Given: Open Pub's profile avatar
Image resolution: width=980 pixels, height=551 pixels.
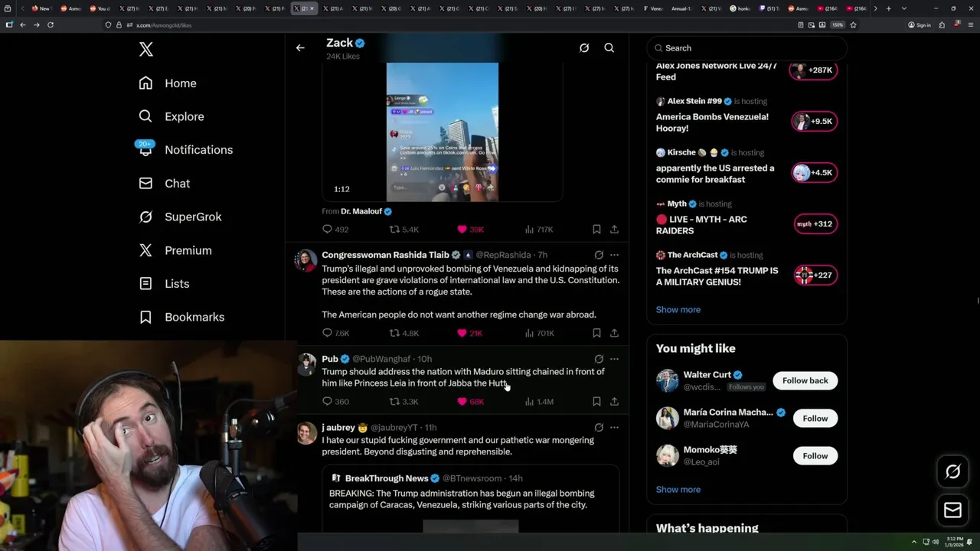Looking at the screenshot, I should tap(306, 364).
